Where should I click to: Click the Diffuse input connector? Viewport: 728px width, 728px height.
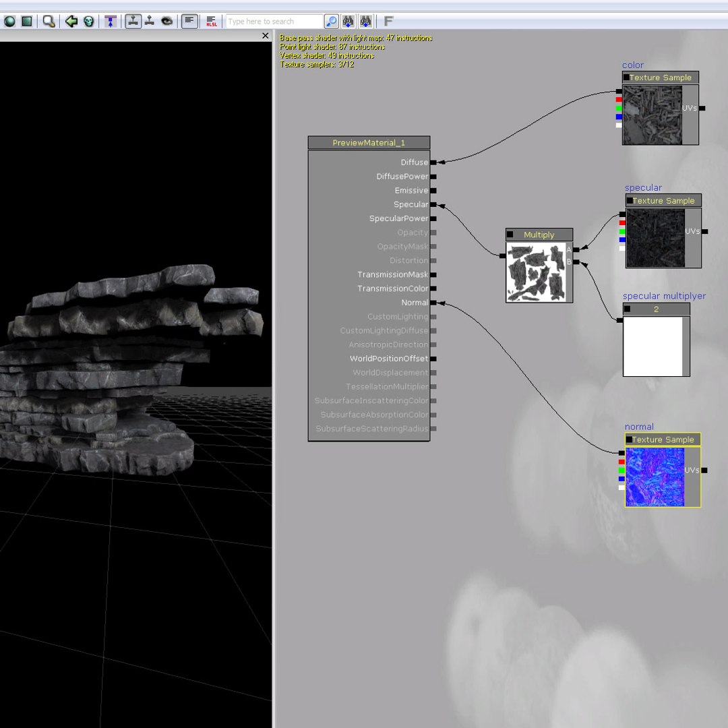tap(433, 162)
